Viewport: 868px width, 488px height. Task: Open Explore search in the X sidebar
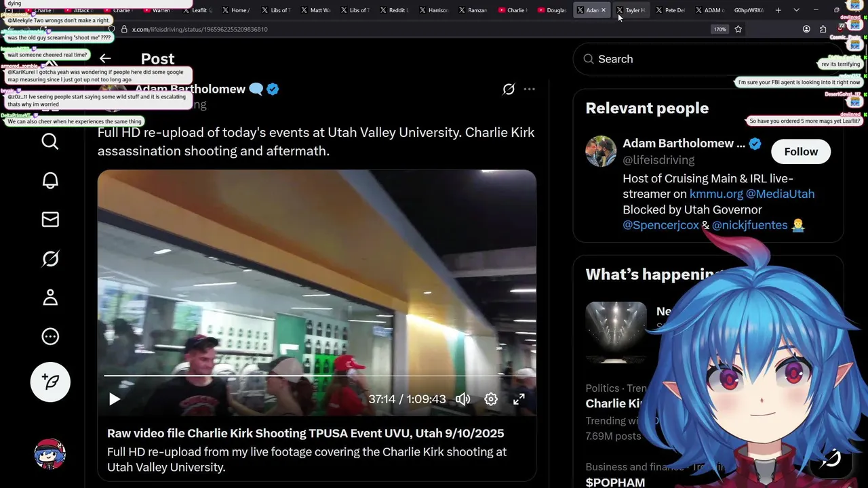click(50, 141)
